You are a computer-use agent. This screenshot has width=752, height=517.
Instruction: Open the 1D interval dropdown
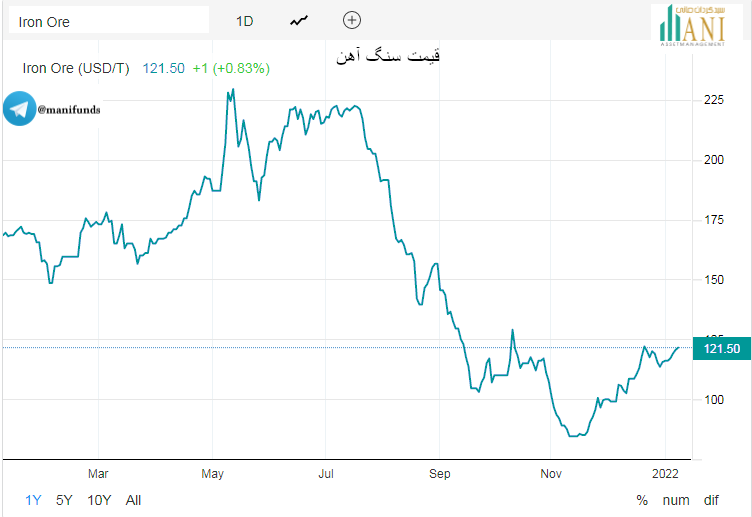pos(245,20)
